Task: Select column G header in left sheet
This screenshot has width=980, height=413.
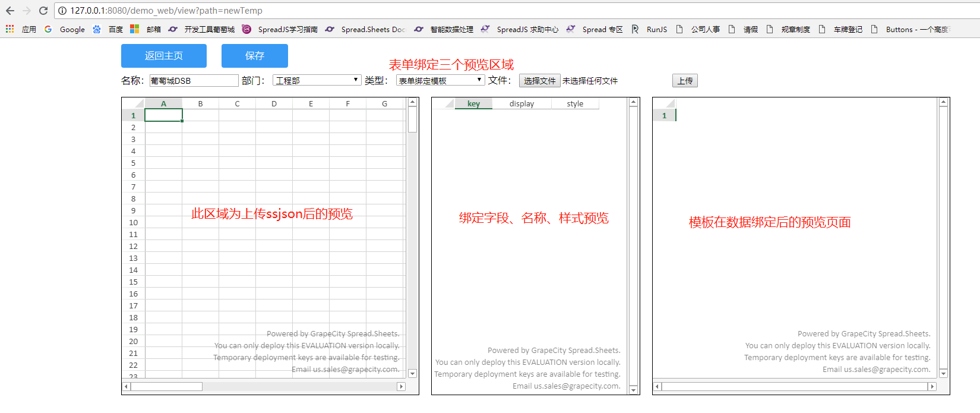Action: (385, 103)
